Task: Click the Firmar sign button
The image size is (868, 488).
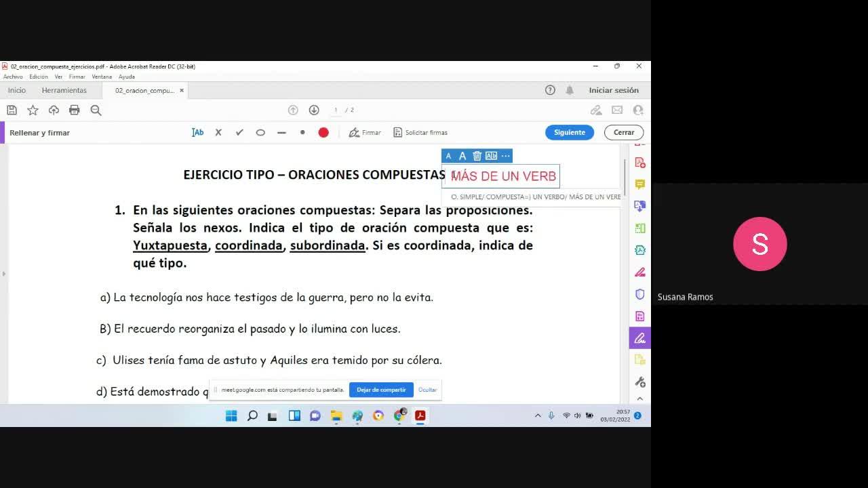Action: pyautogui.click(x=365, y=132)
